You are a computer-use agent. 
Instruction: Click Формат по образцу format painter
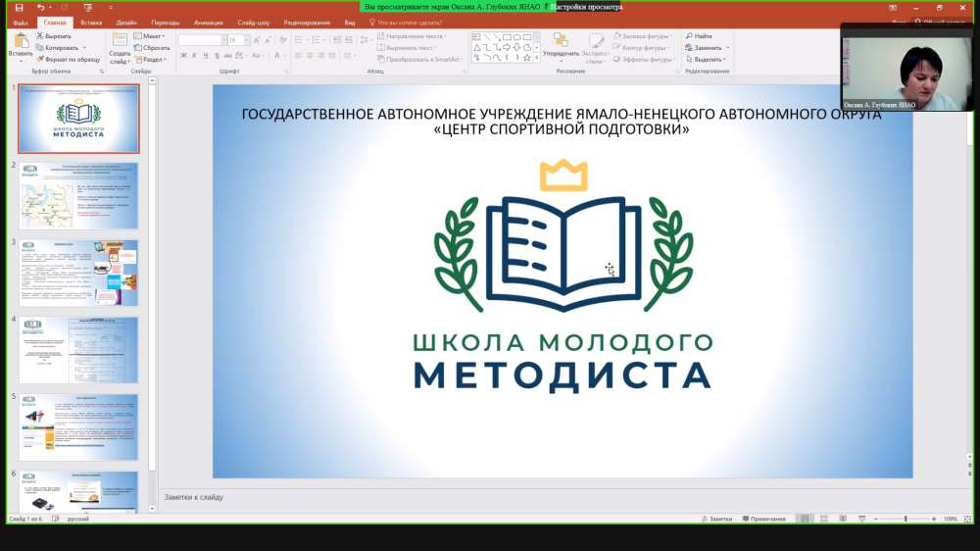pyautogui.click(x=69, y=60)
